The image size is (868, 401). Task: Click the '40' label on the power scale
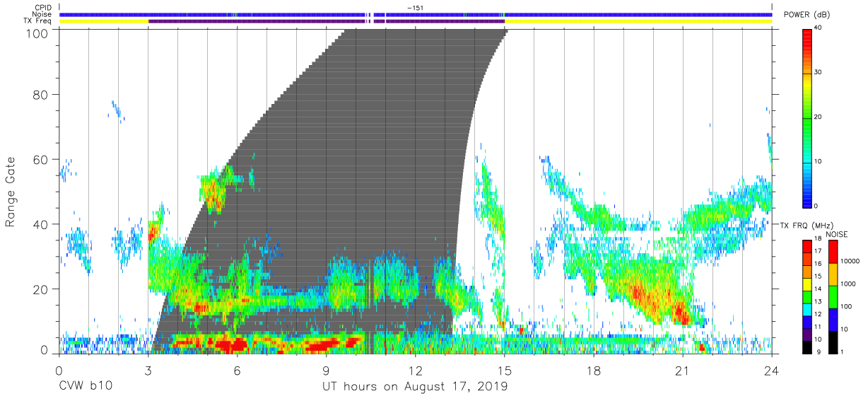click(x=819, y=28)
